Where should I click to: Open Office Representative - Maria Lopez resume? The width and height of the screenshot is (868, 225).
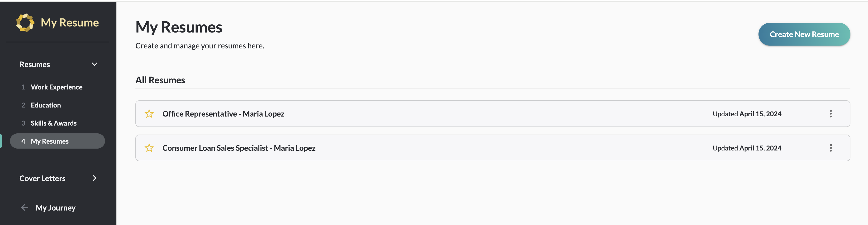pyautogui.click(x=223, y=114)
